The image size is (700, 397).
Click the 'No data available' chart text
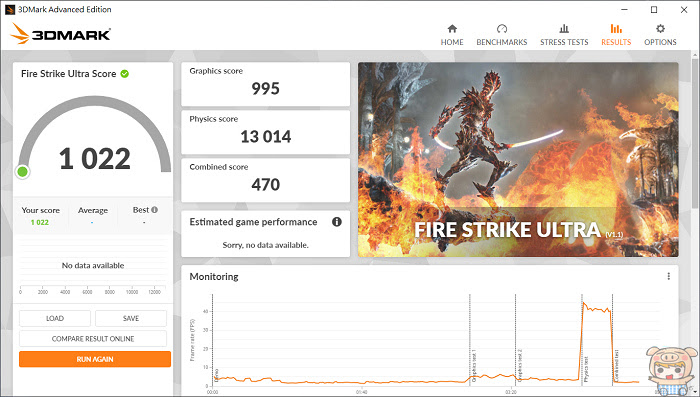coord(93,265)
